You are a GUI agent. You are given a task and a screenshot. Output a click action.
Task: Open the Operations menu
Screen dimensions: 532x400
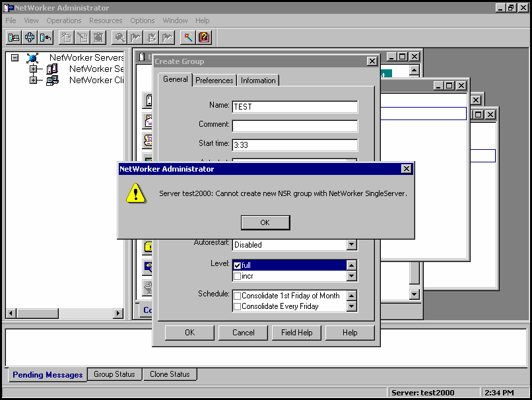pyautogui.click(x=64, y=20)
